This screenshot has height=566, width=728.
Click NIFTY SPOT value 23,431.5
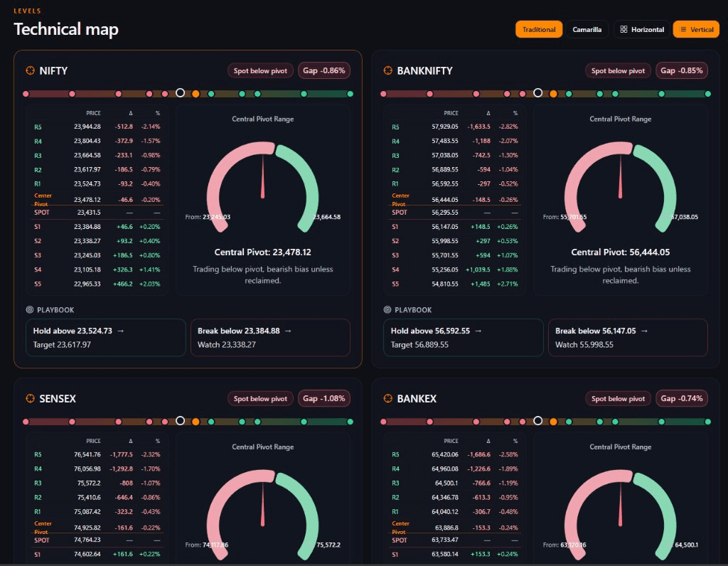click(89, 212)
